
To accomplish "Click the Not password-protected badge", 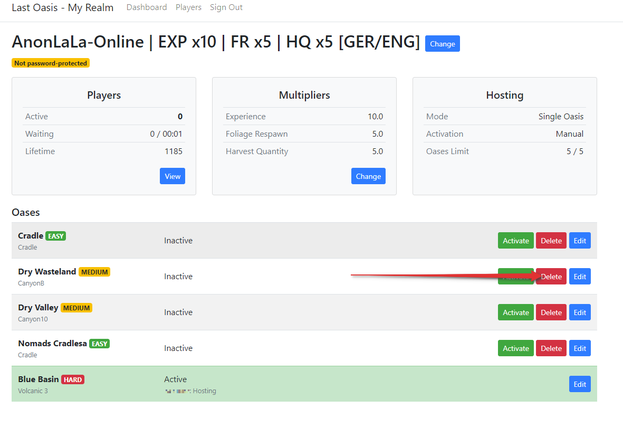I will 50,63.
